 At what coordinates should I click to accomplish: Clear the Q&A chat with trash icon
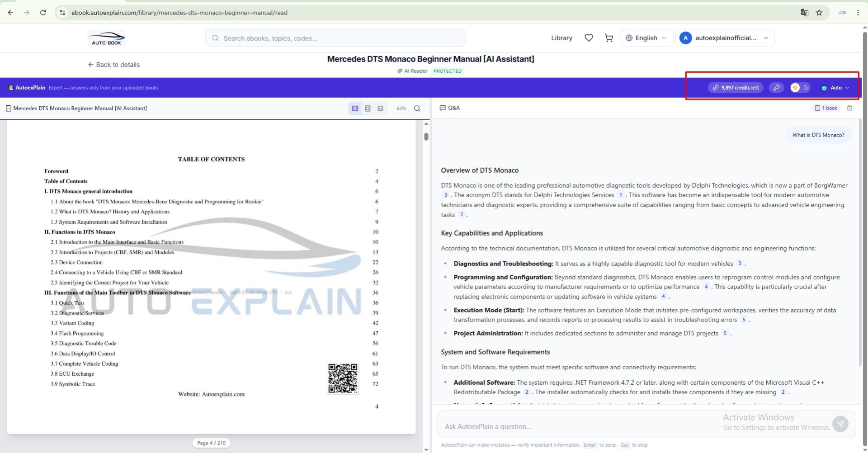849,108
